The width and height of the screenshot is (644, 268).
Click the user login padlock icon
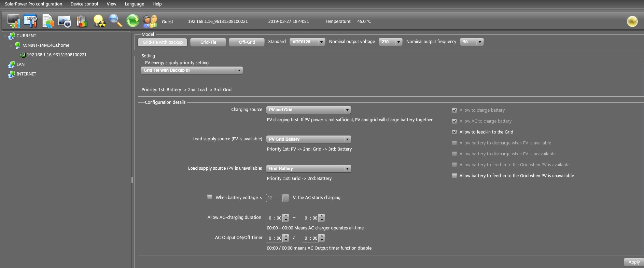pyautogui.click(x=150, y=21)
